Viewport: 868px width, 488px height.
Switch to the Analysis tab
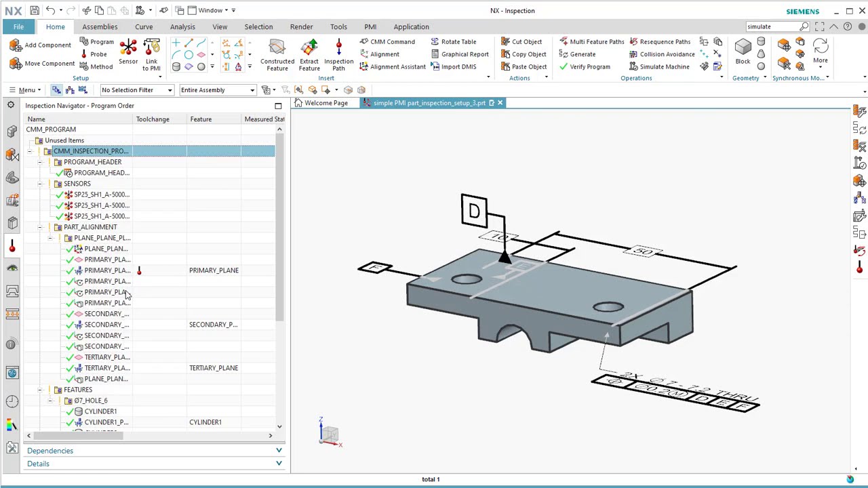(x=182, y=26)
